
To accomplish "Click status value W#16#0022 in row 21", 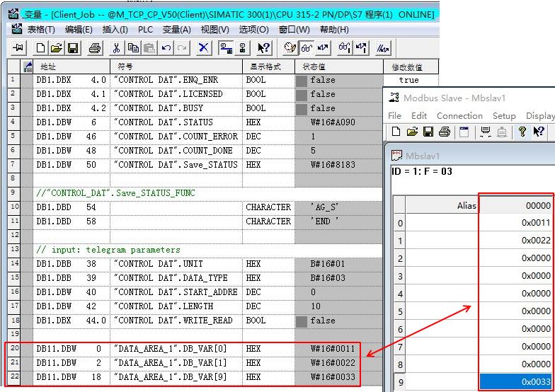I will (333, 362).
